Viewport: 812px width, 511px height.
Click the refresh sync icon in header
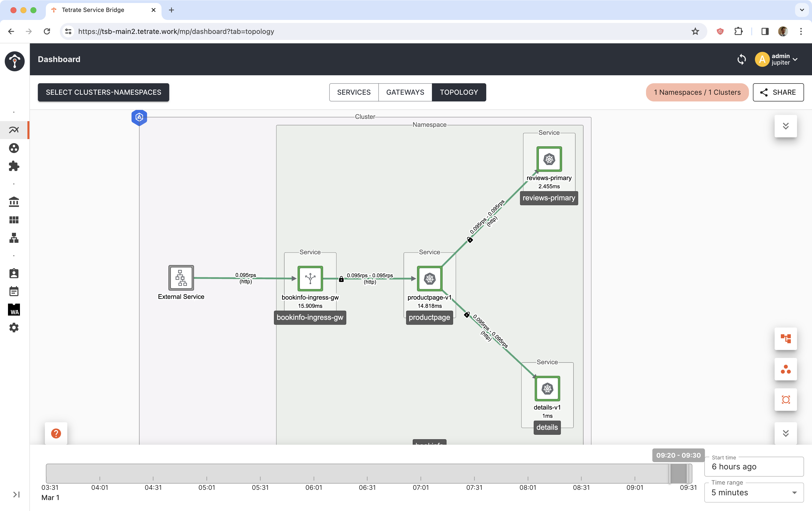pos(741,59)
